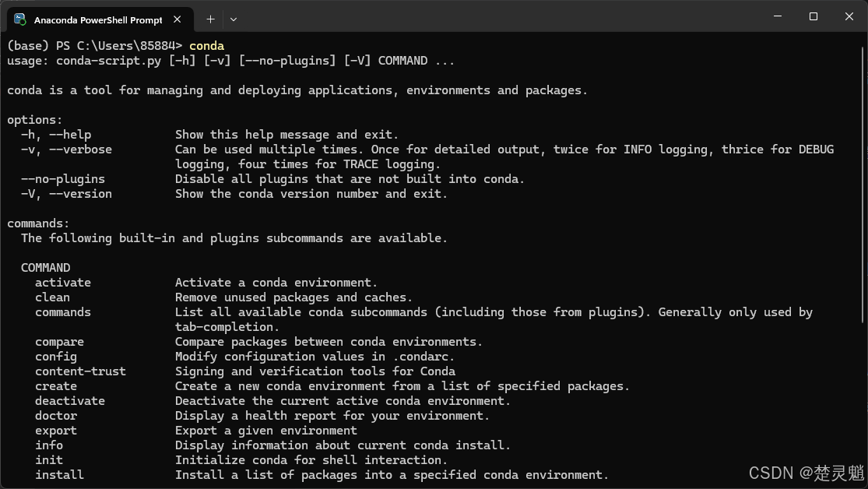This screenshot has width=868, height=489.
Task: Select the Anaconda PowerShell Prompt tab
Action: click(x=100, y=19)
